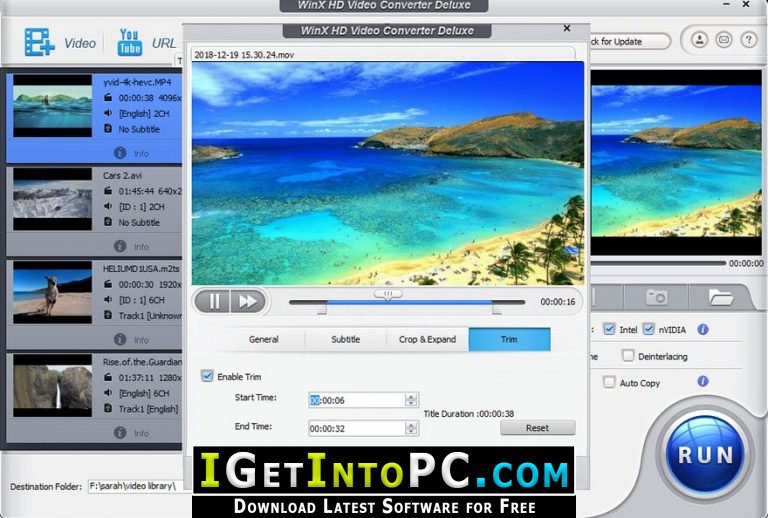The image size is (768, 518).
Task: Click the info icon beside nVIDIA
Action: click(x=703, y=330)
